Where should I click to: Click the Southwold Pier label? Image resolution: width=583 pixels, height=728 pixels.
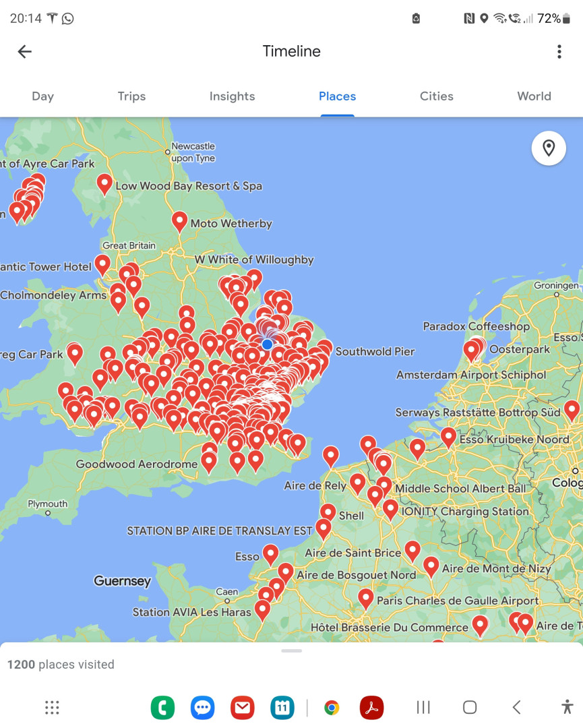375,351
